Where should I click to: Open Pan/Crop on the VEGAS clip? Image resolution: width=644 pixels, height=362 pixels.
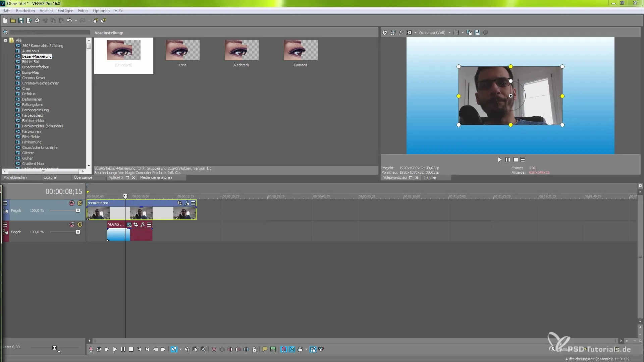pyautogui.click(x=136, y=225)
